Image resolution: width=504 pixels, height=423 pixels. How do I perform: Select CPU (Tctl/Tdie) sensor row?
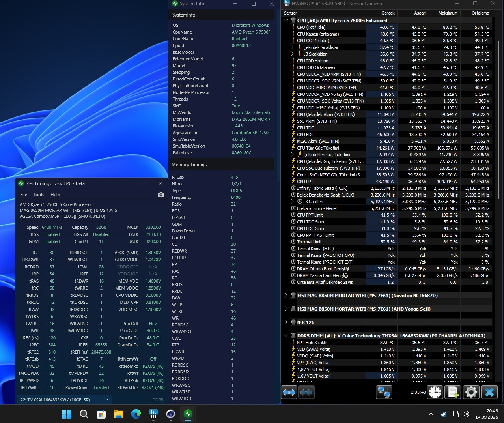coord(386,27)
